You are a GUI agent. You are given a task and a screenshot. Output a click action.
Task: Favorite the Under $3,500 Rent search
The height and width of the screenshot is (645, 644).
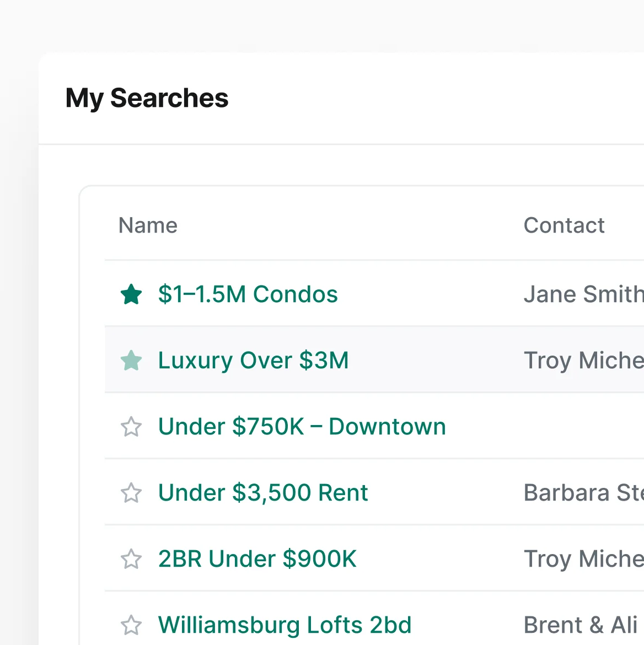pyautogui.click(x=131, y=493)
